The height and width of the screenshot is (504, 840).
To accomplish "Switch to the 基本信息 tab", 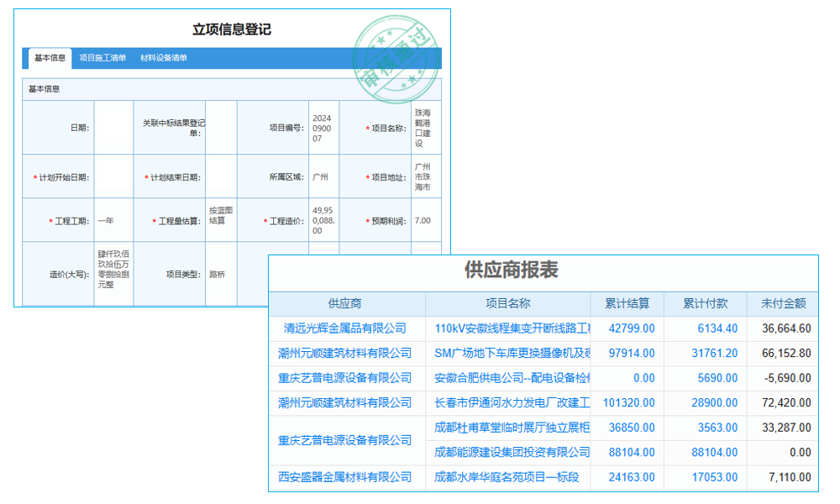I will 52,58.
